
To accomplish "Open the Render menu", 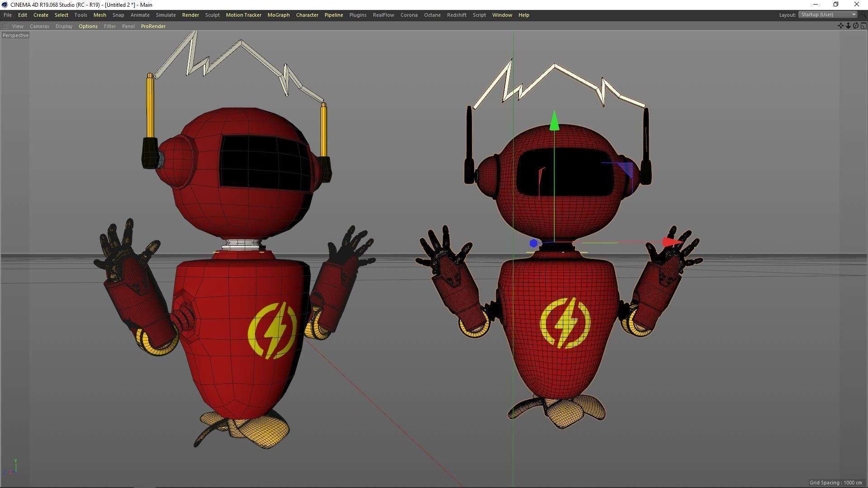I will [x=190, y=15].
